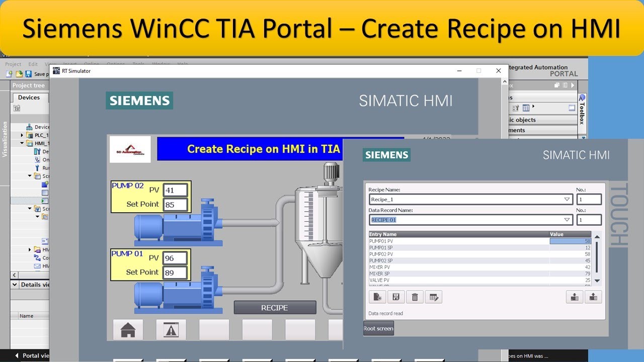Select the MIXER SP entry row
Image resolution: width=644 pixels, height=362 pixels.
pos(480,274)
